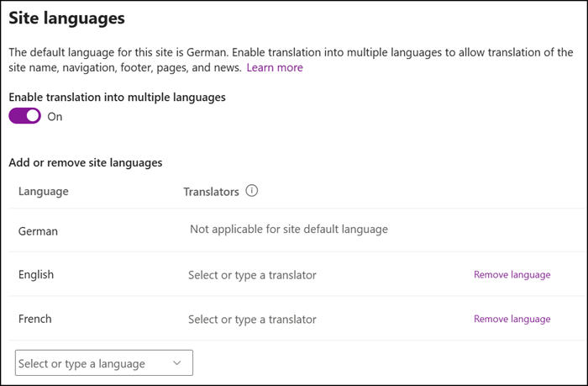Screen dimensions: 588x386
Task: Click the Translators column header
Action: point(211,192)
